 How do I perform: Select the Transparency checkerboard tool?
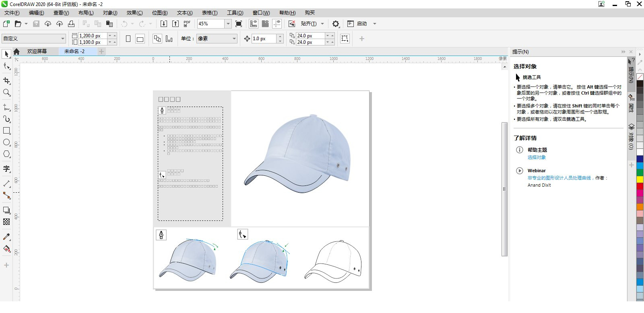point(6,222)
